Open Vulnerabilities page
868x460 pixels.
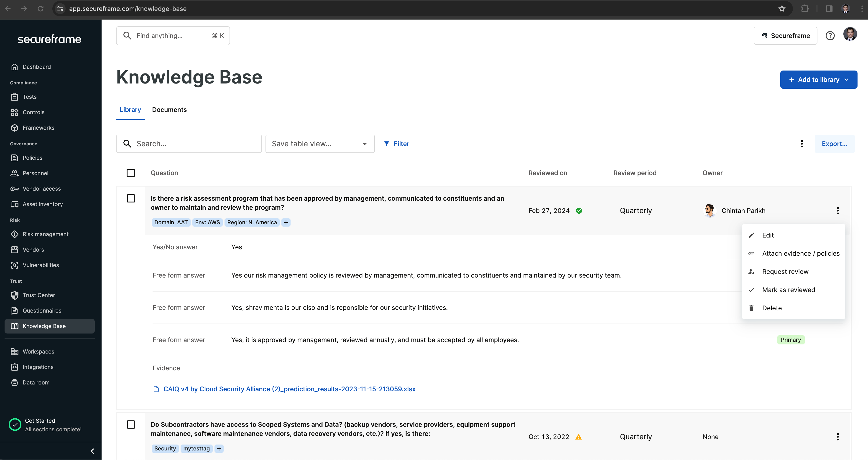click(x=41, y=265)
